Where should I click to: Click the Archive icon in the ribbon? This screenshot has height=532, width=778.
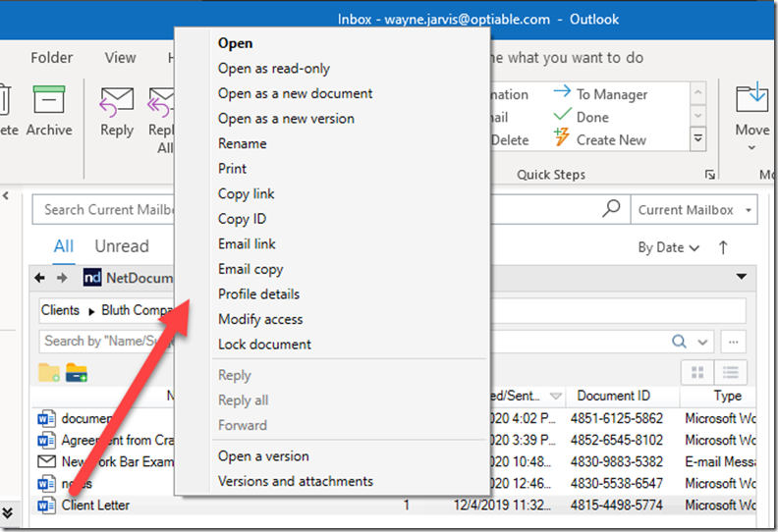tap(49, 99)
